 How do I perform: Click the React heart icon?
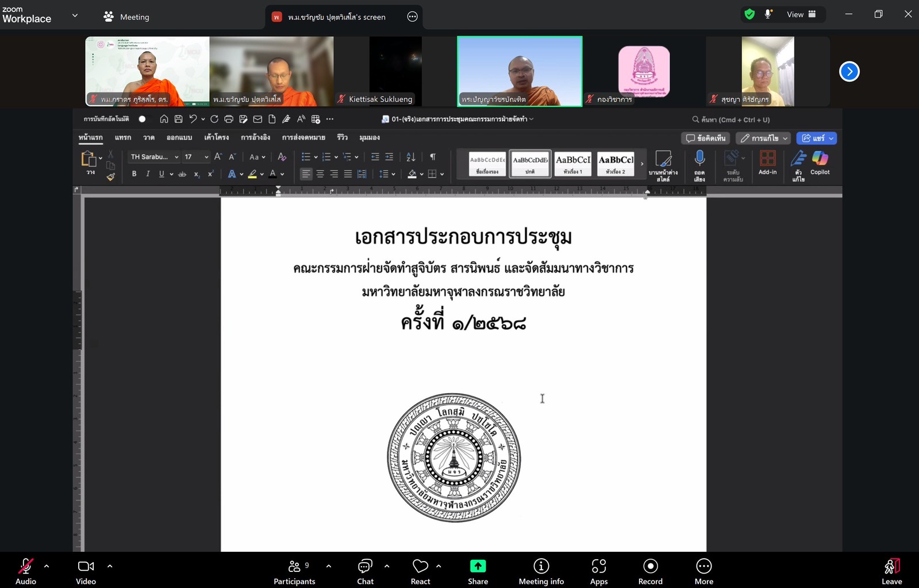(420, 567)
